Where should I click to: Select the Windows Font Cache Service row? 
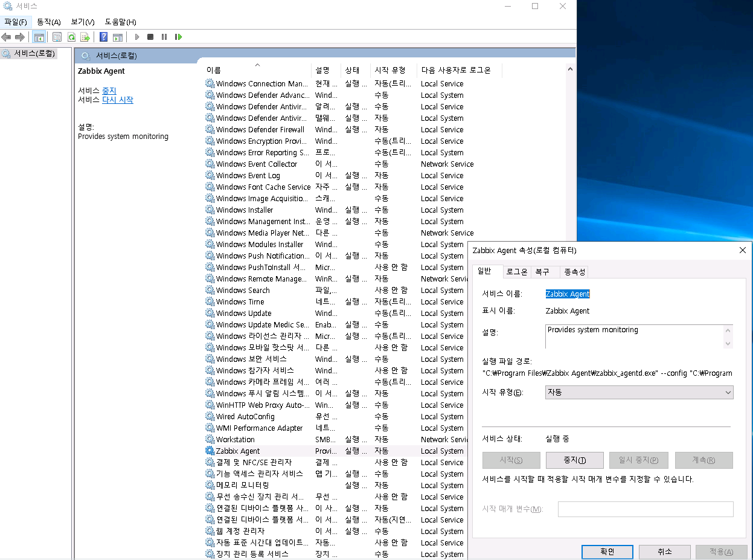pyautogui.click(x=263, y=187)
